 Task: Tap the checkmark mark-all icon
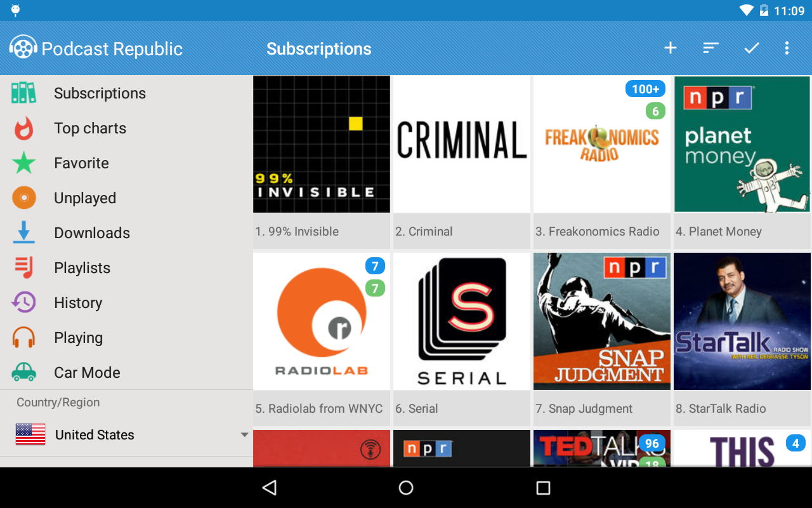click(x=752, y=48)
